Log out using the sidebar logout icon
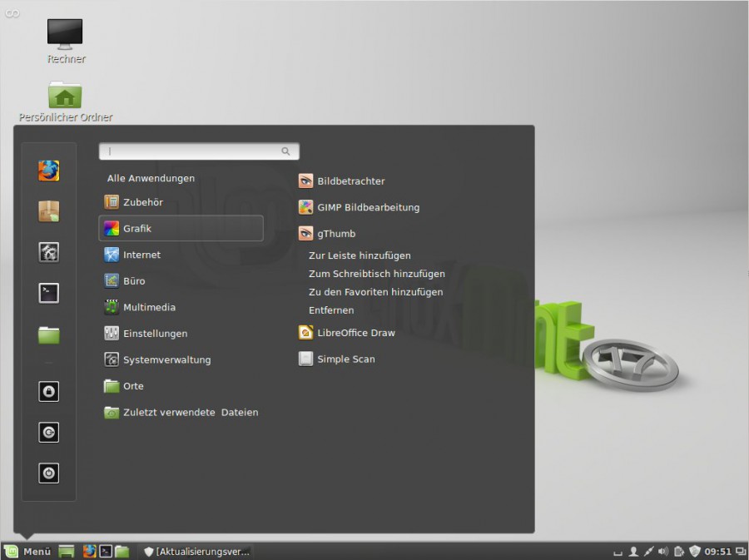Image resolution: width=749 pixels, height=560 pixels. point(48,432)
